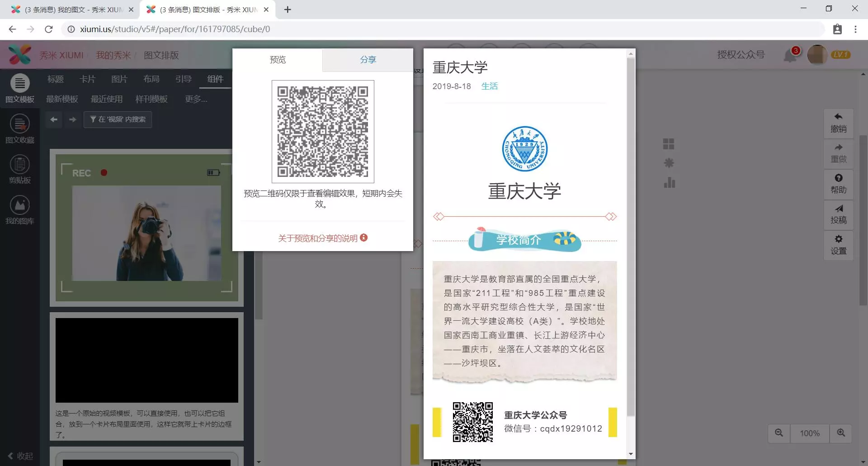Screen dimensions: 868x466
Task: Click the 投稿 submit button
Action: 838,214
